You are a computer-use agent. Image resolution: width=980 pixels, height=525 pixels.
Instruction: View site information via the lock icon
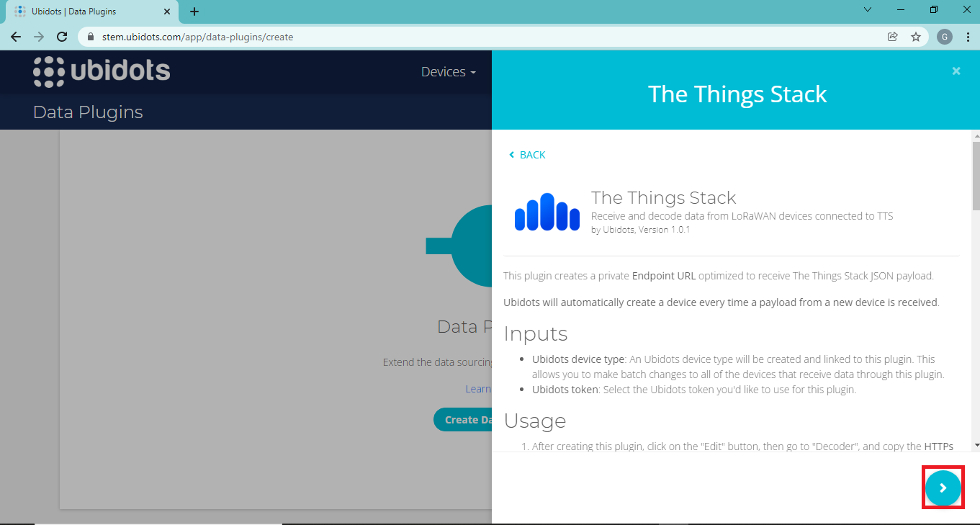pos(91,37)
